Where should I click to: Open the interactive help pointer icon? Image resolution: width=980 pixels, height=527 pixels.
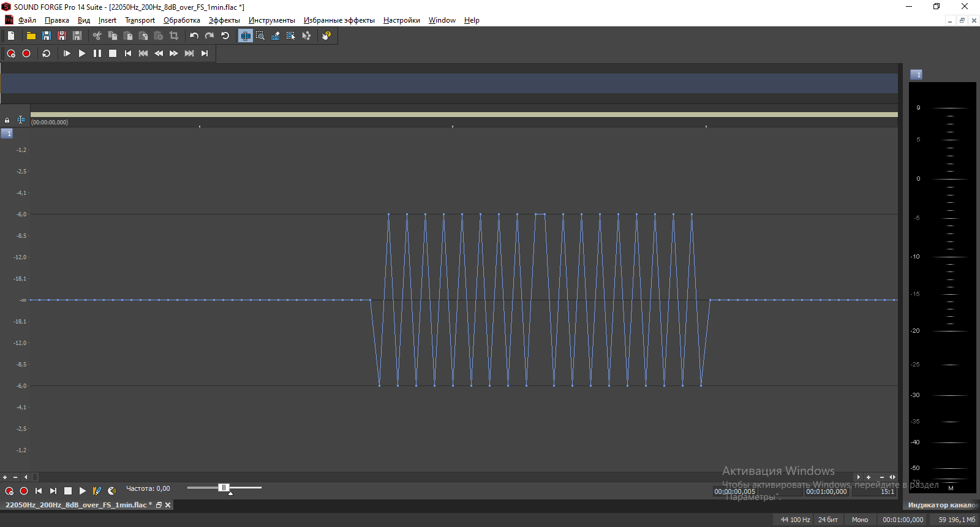coord(326,36)
